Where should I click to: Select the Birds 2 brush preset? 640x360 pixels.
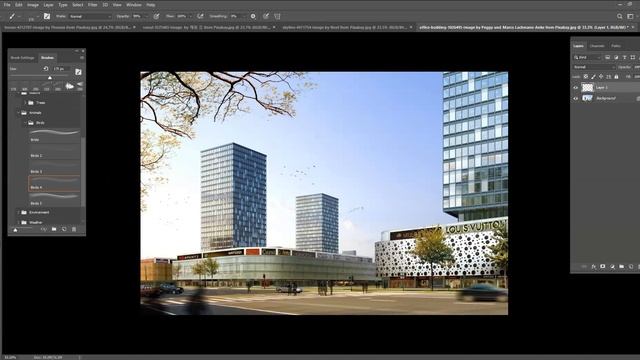coord(54,151)
